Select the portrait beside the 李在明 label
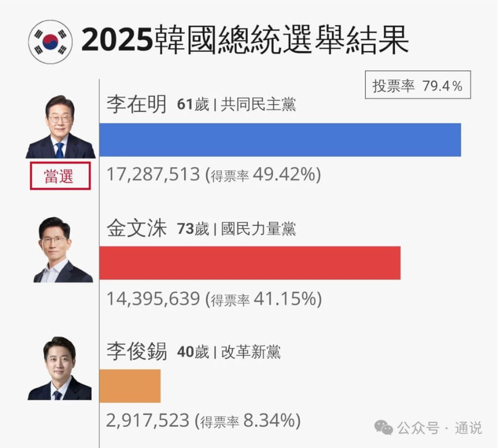The image size is (498, 448). point(60,127)
